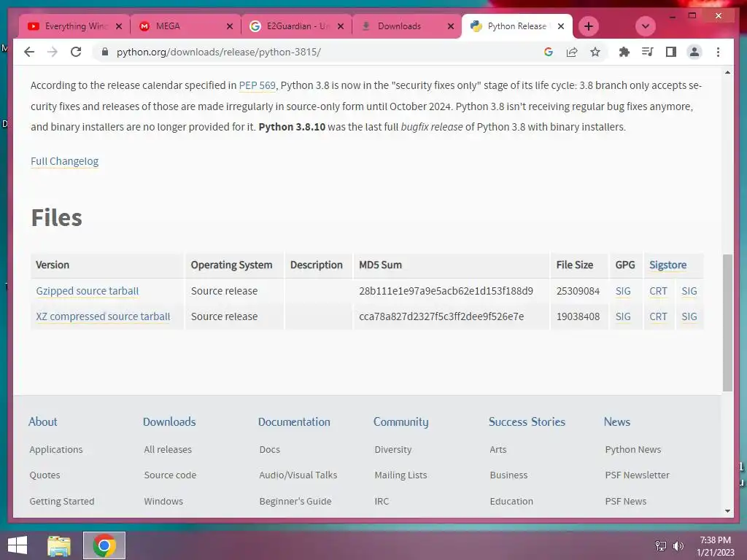
Task: Close the Python Release tab
Action: [561, 26]
